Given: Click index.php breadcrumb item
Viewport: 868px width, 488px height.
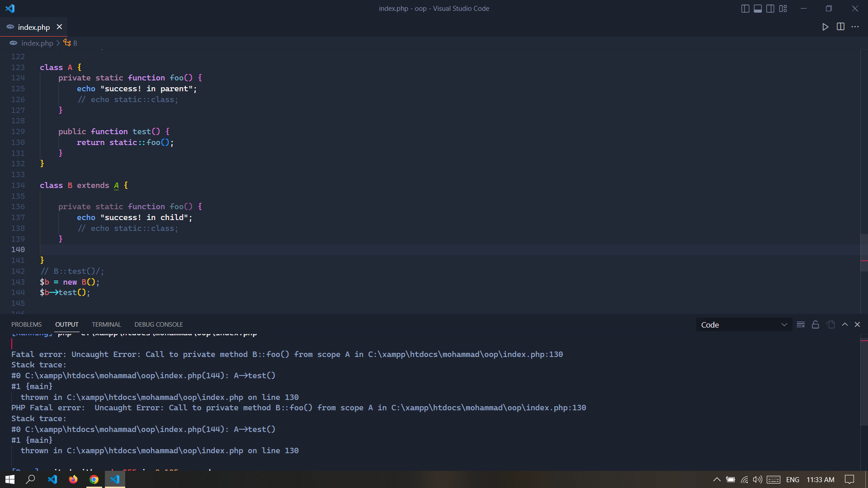Looking at the screenshot, I should click(37, 43).
